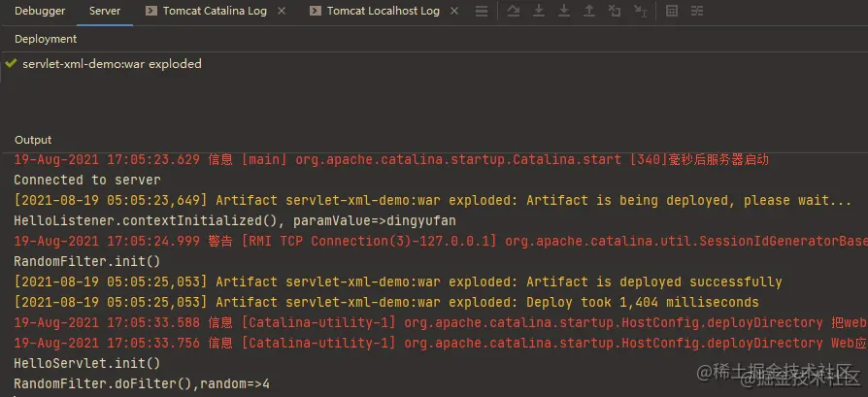Open the Tomcat Catalina Log tab
This screenshot has width=868, height=397.
[x=215, y=11]
